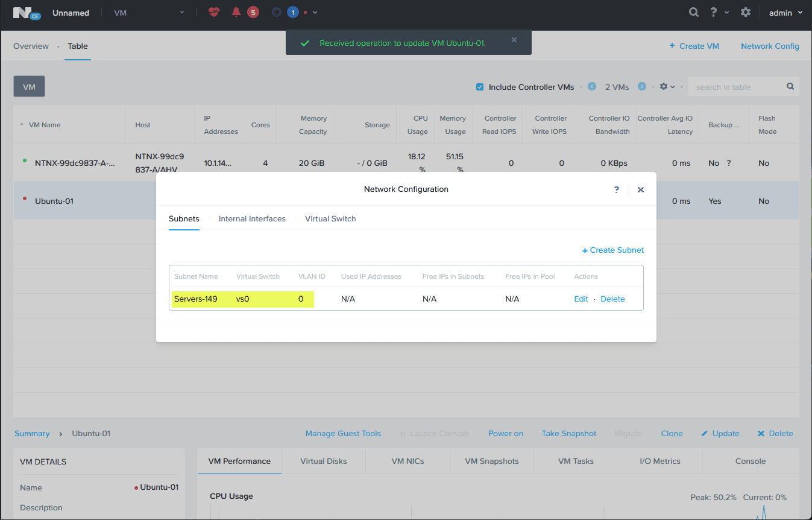Open global search with the magnifier icon
The width and height of the screenshot is (812, 520).
(693, 12)
